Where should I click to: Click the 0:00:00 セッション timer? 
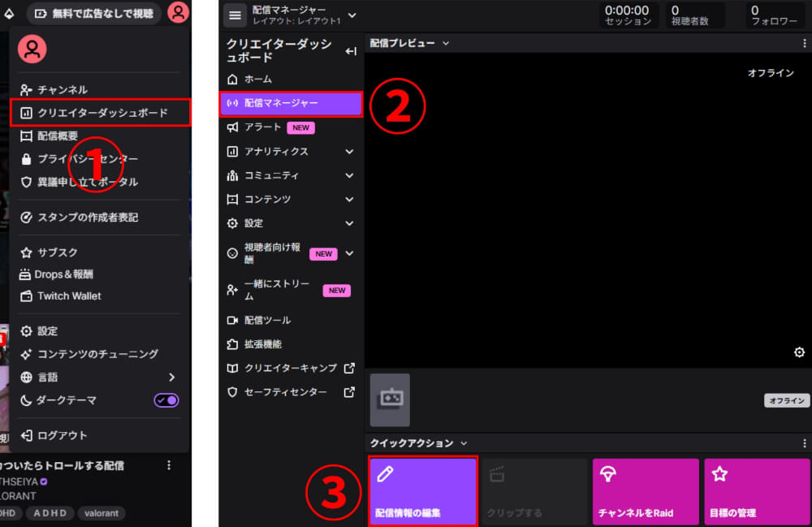click(628, 15)
